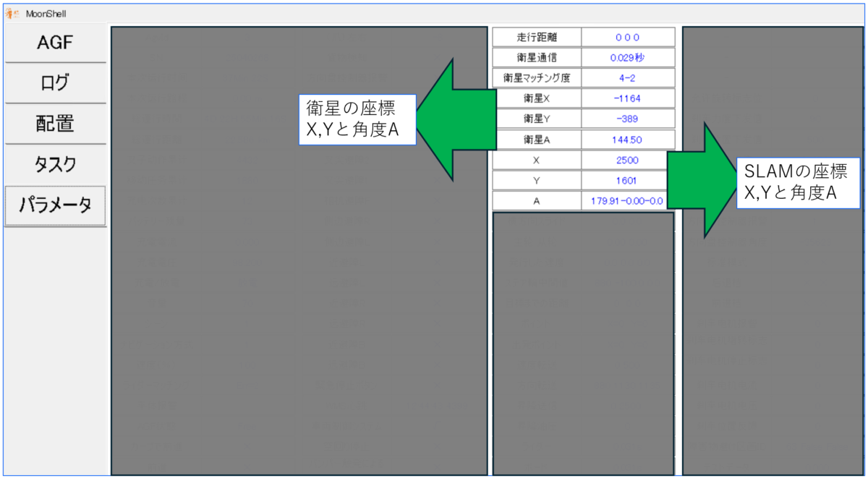
Task: Open the ログ page
Action: pos(56,83)
